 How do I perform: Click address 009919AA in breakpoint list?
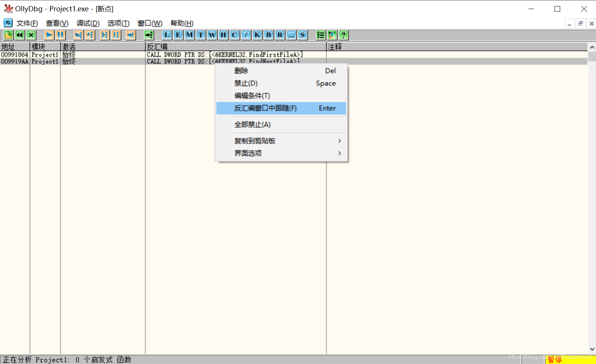tap(14, 61)
